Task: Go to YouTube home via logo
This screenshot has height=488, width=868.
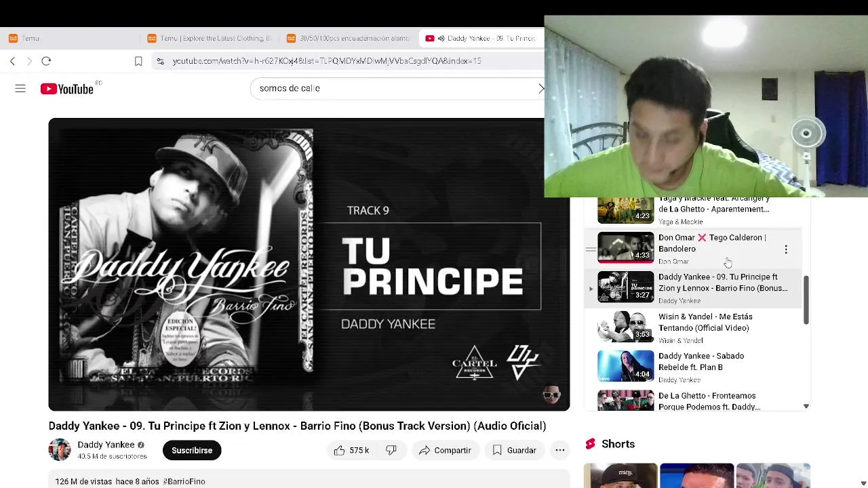Action: (67, 89)
